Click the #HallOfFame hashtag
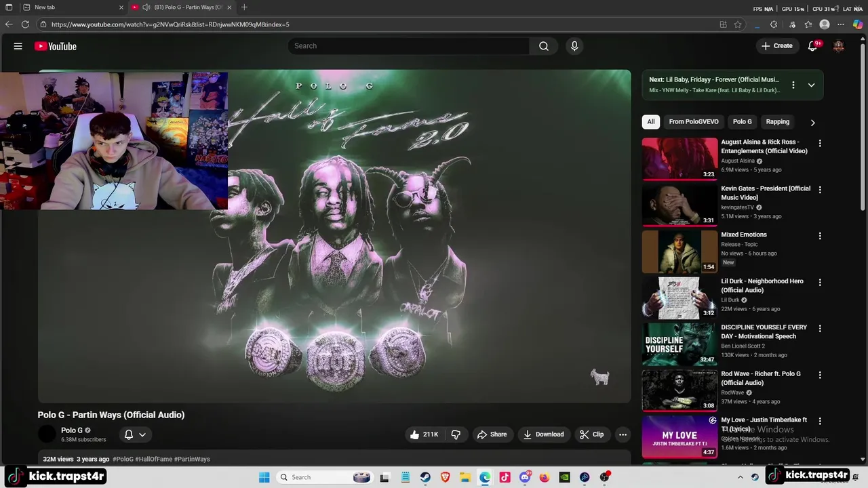This screenshot has height=488, width=868. [153, 459]
